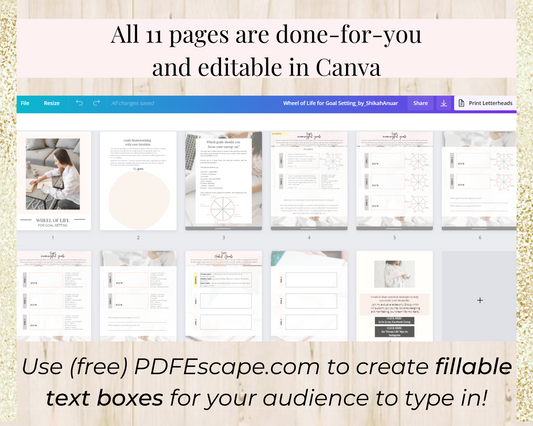533x426 pixels.
Task: Select page 5 thumbnail with three wheels
Action: click(x=395, y=181)
